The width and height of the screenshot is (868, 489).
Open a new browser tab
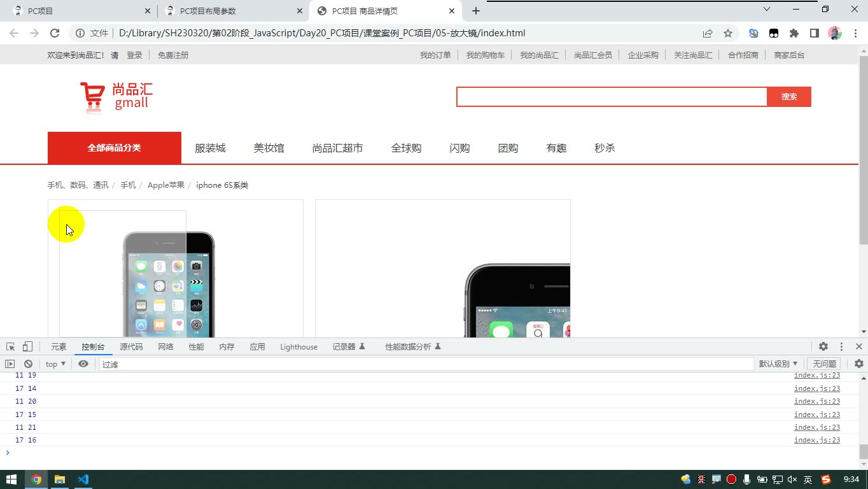point(476,11)
